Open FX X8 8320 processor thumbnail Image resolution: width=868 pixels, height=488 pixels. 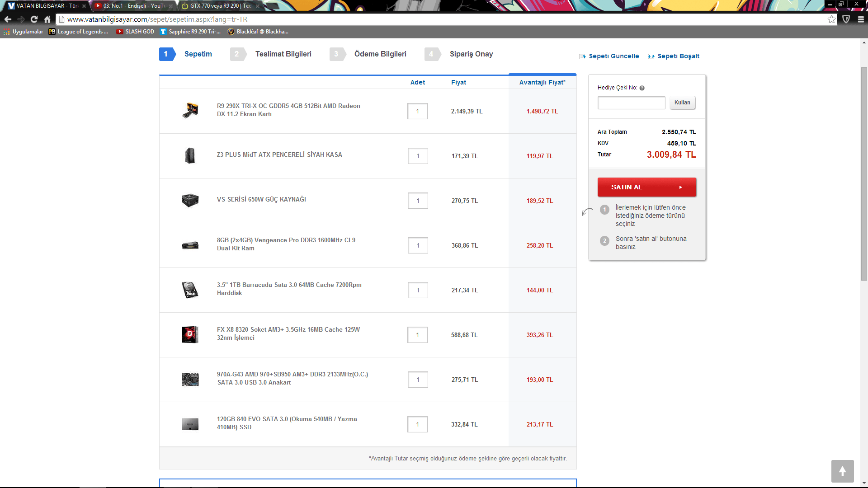click(190, 334)
